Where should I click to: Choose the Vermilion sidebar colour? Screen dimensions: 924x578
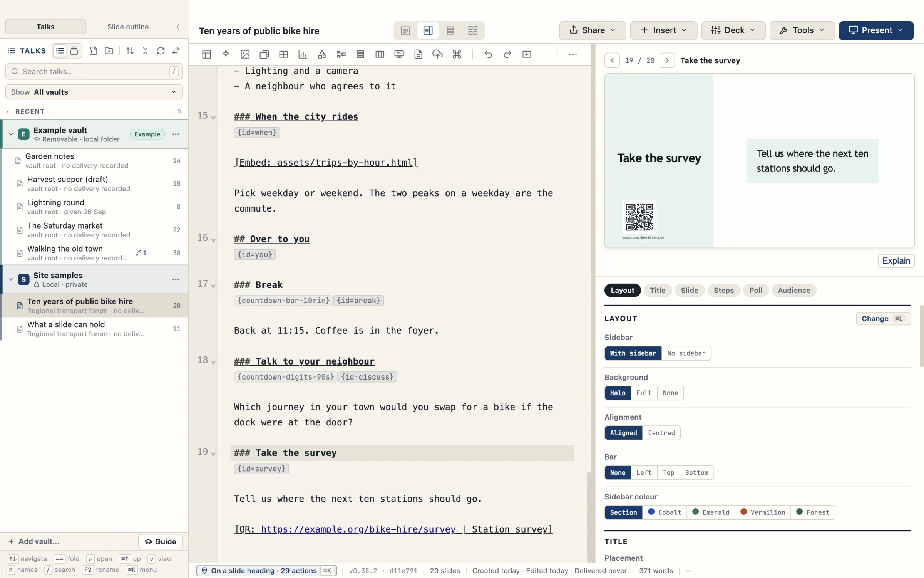[763, 512]
